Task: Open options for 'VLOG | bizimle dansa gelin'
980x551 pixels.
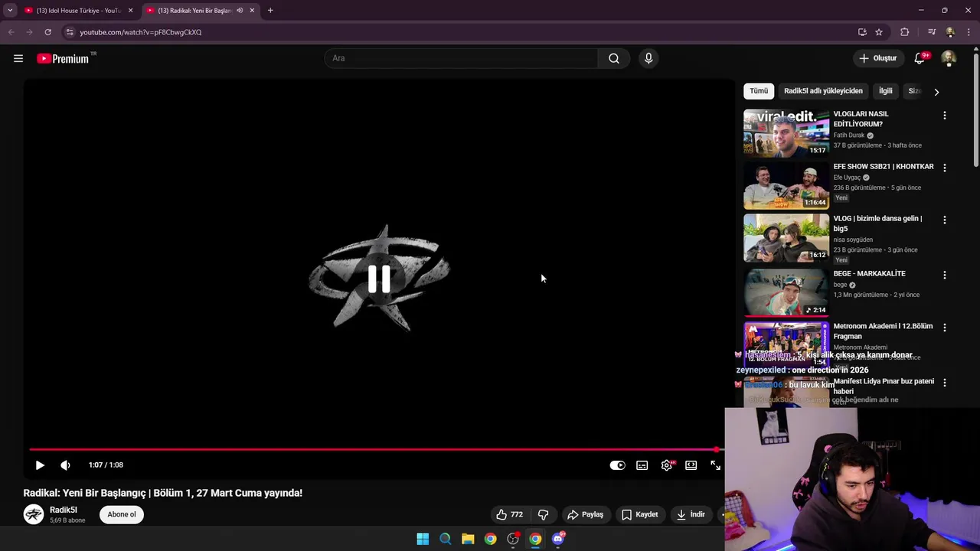Action: click(x=944, y=220)
